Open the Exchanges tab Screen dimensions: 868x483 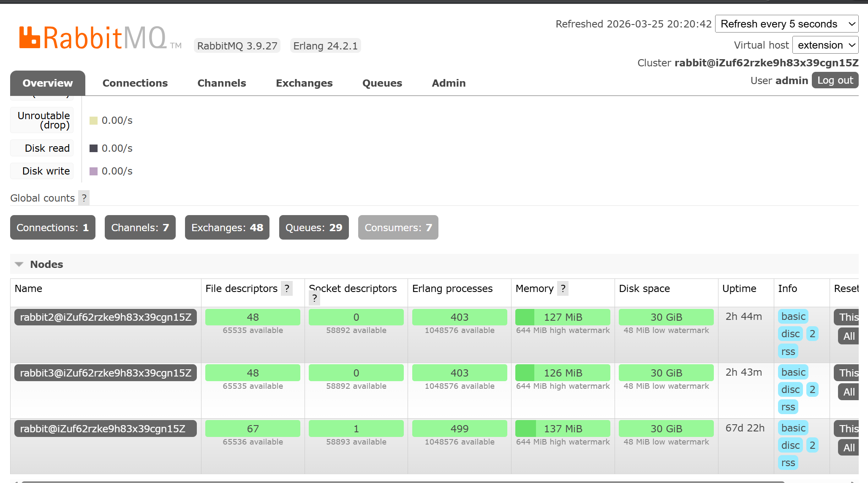coord(304,83)
